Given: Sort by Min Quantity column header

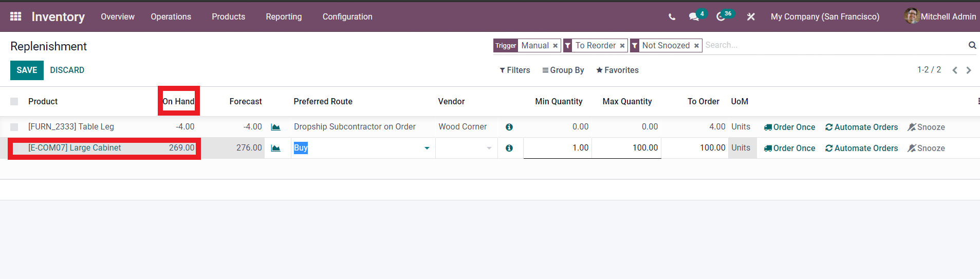Looking at the screenshot, I should tap(559, 102).
